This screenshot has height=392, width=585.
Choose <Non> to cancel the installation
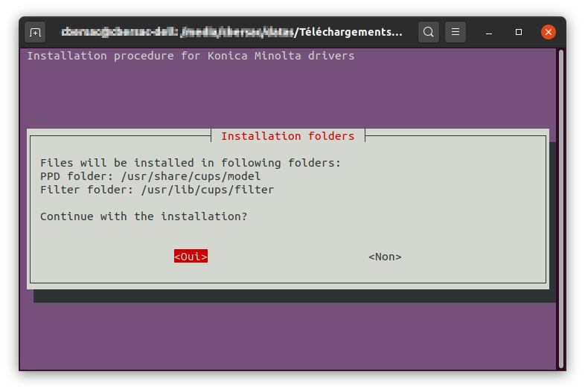click(x=385, y=257)
